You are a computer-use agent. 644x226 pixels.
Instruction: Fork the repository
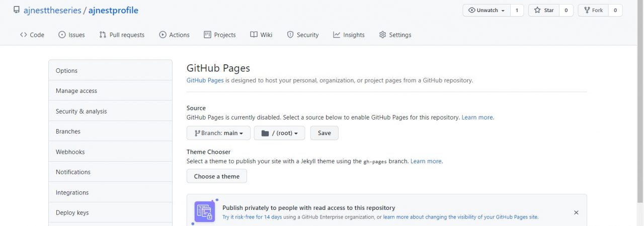coord(593,10)
